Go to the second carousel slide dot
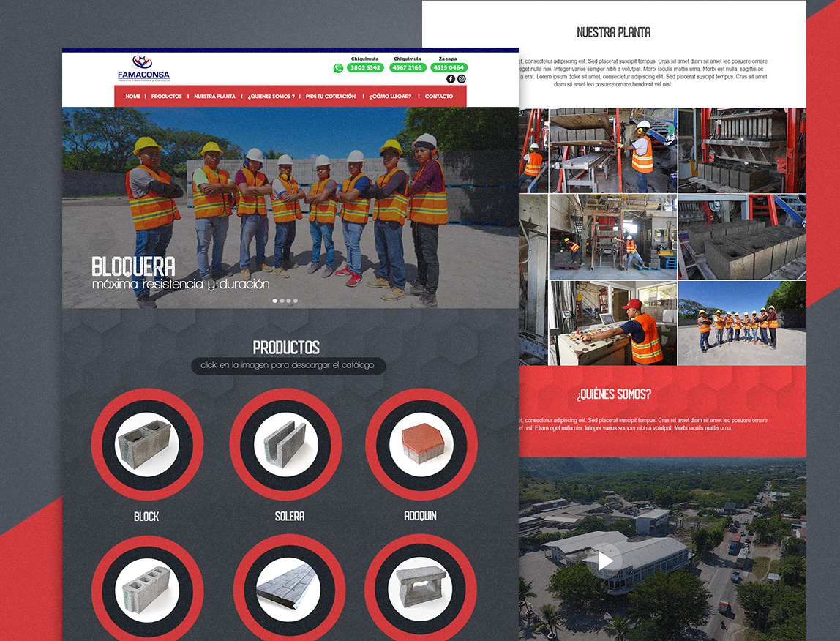This screenshot has height=641, width=840. [x=282, y=301]
